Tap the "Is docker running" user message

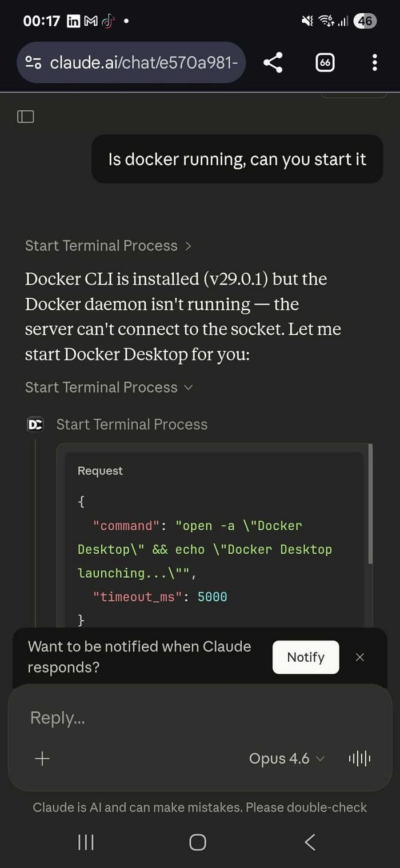pos(237,159)
